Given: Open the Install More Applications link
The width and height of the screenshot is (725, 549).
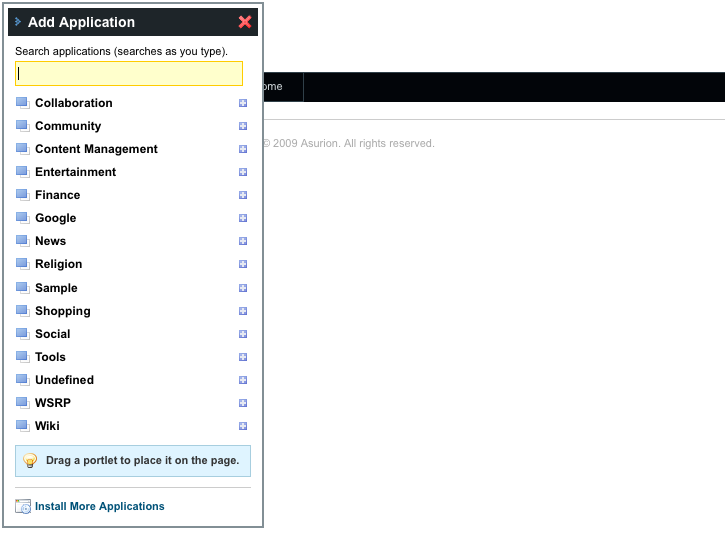Looking at the screenshot, I should (99, 507).
